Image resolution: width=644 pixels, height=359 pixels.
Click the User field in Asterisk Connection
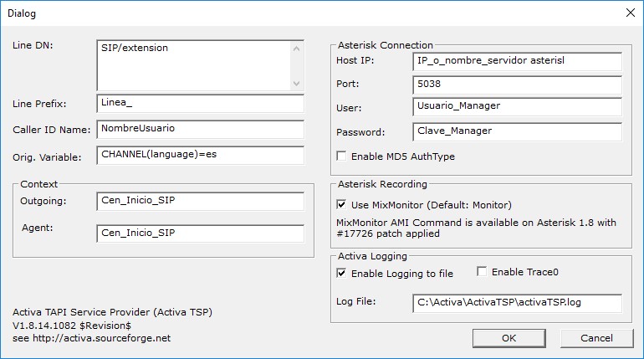(517, 107)
